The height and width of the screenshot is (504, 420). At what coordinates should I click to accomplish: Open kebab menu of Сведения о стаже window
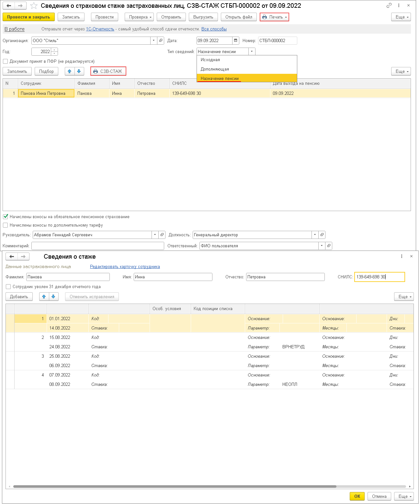(402, 256)
